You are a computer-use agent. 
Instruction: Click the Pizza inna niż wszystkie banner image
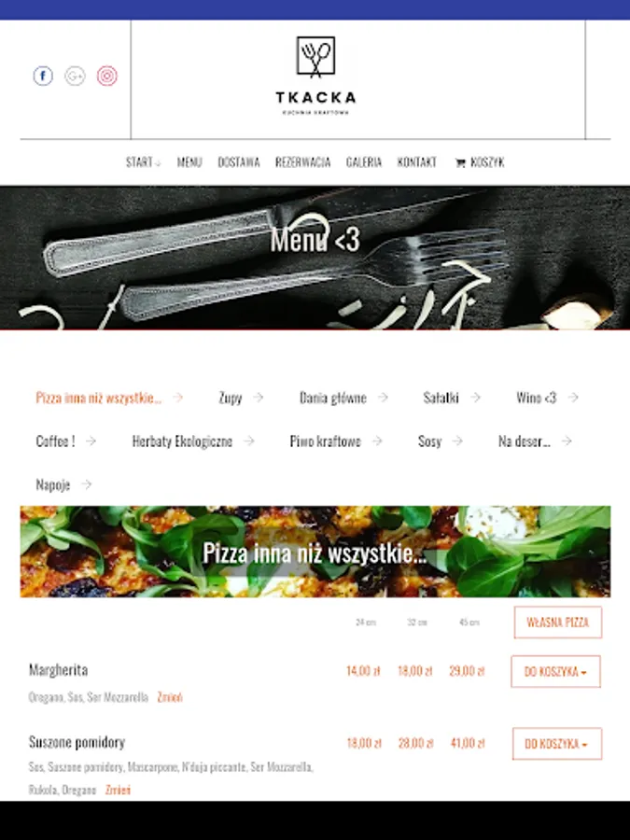coord(315,552)
